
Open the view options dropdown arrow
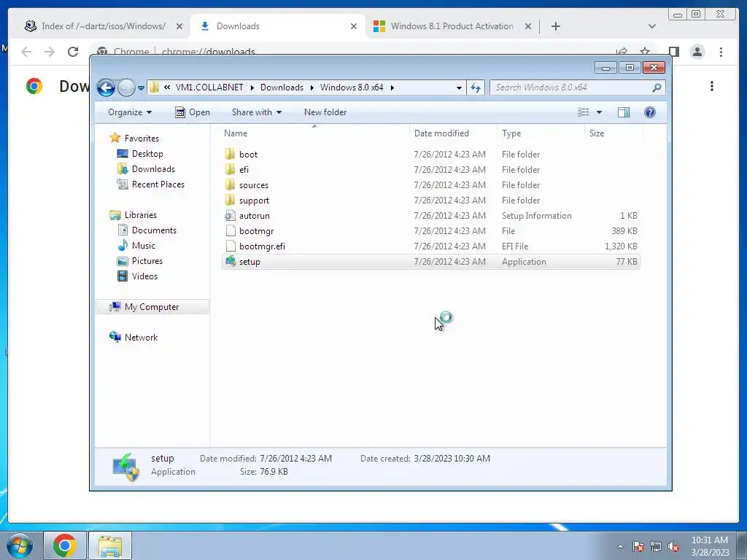click(x=600, y=112)
